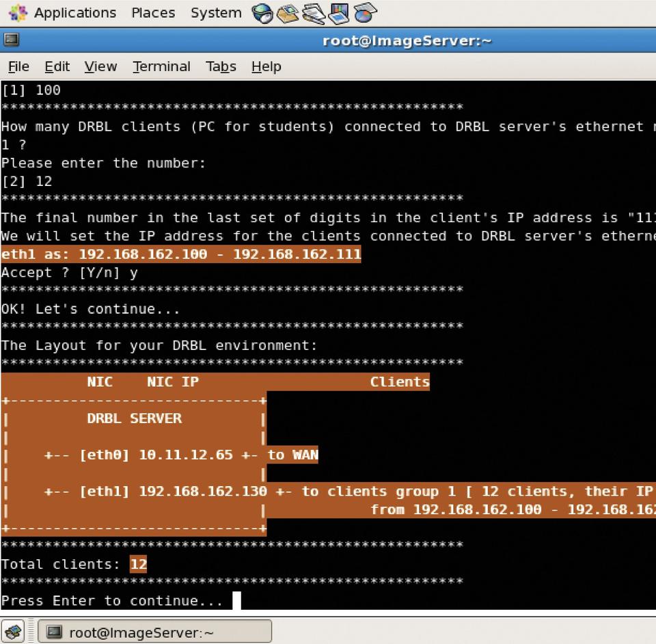
Task: Open the Terminal menu
Action: tap(161, 66)
